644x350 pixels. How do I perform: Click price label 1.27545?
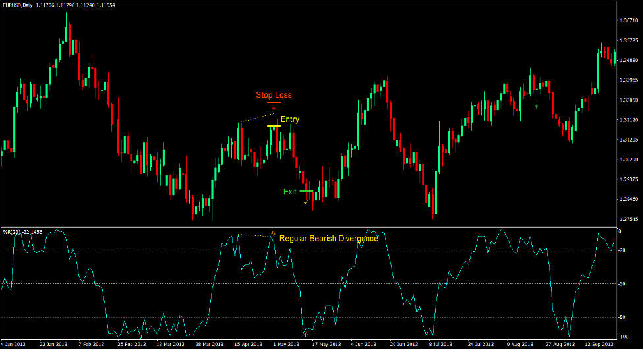[x=629, y=219]
